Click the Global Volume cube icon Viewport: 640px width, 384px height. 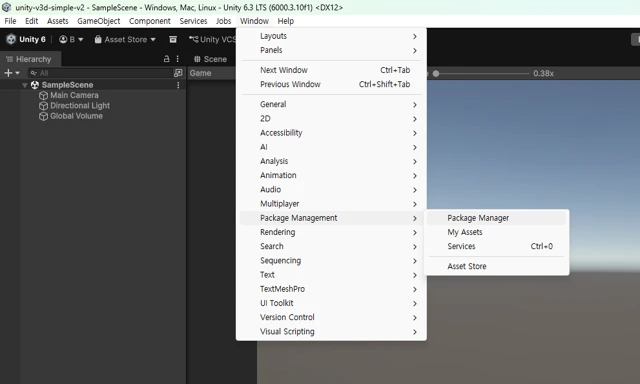[43, 116]
